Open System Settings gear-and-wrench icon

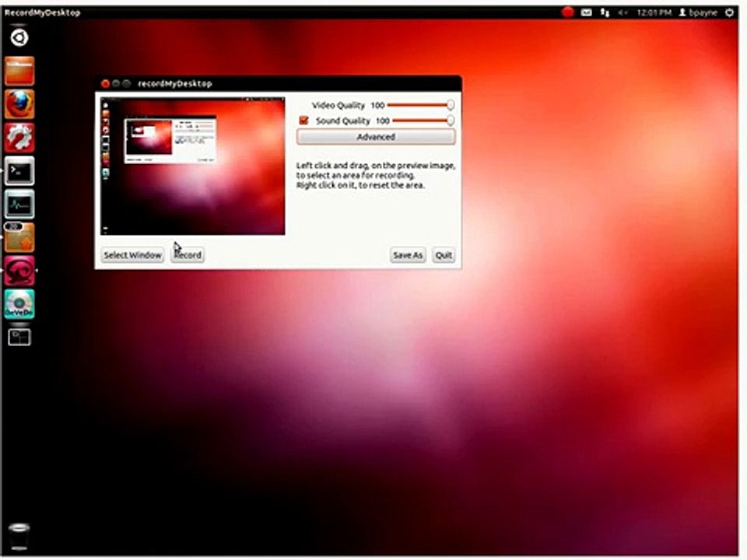point(19,137)
